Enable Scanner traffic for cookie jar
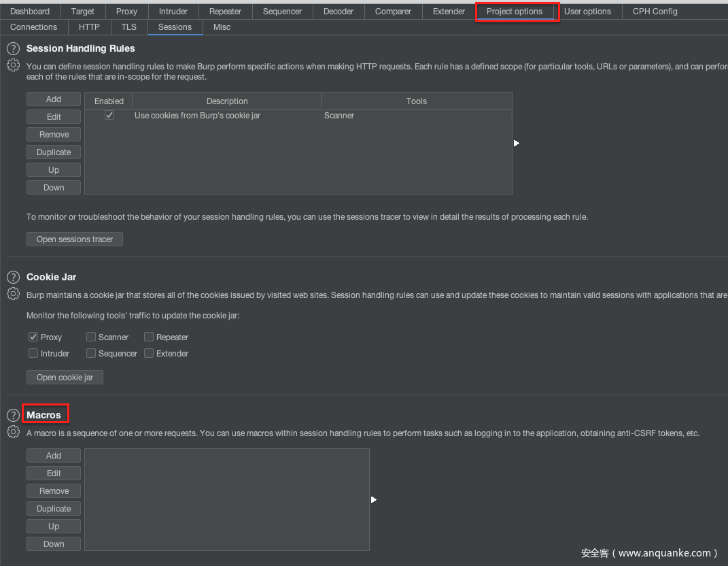 [91, 337]
